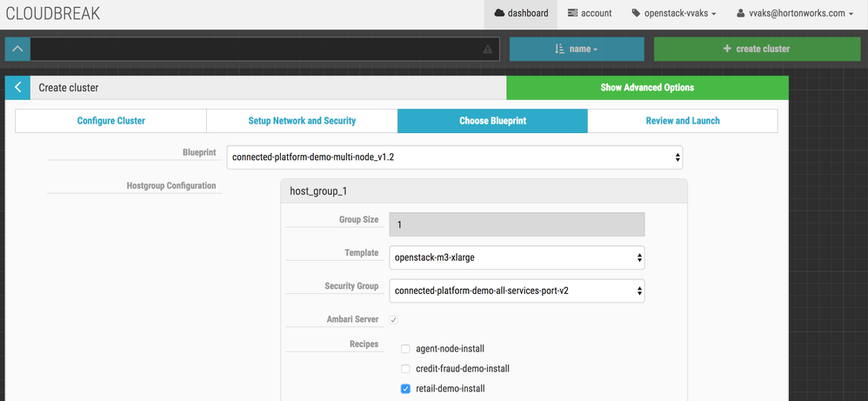Click the Group Size field
Image resolution: width=868 pixels, height=401 pixels.
click(517, 224)
